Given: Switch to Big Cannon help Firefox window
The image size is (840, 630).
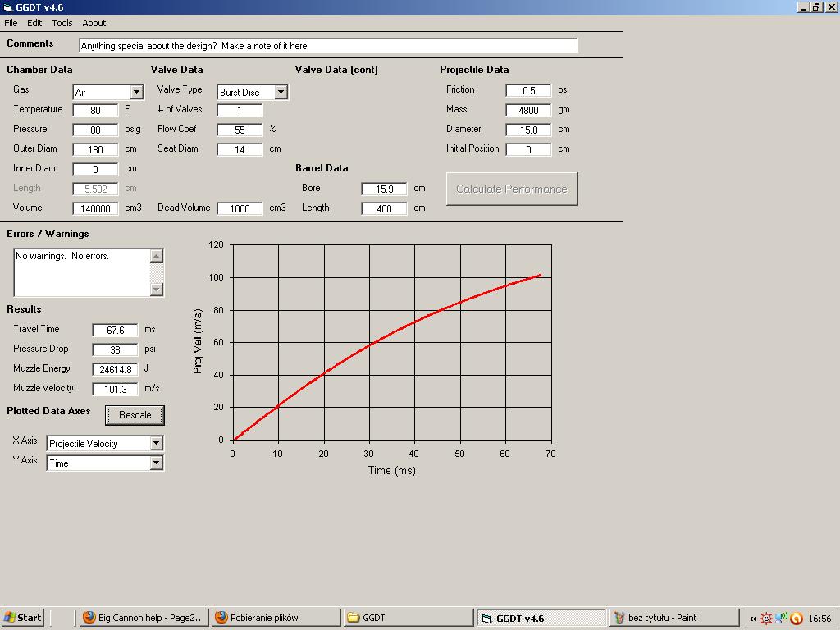Looking at the screenshot, I should tap(144, 618).
